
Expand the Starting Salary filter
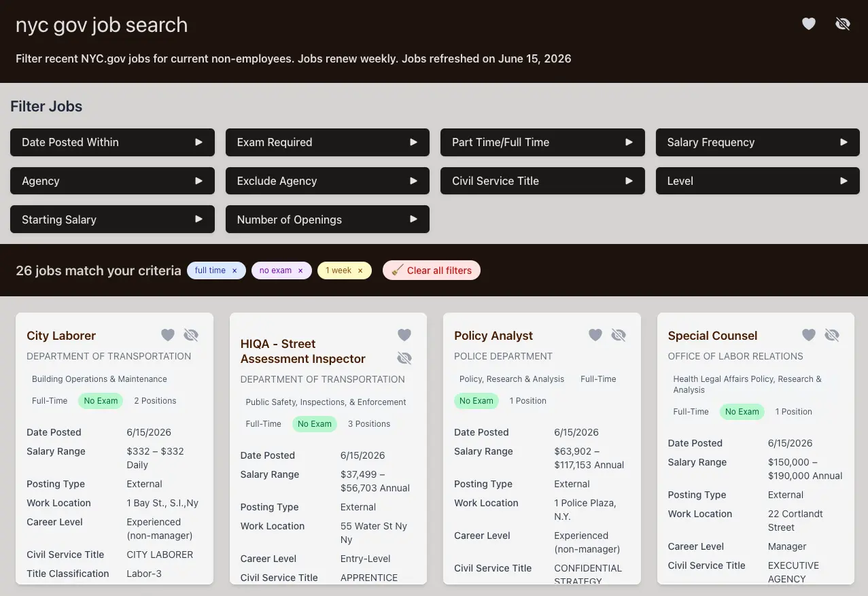point(112,220)
